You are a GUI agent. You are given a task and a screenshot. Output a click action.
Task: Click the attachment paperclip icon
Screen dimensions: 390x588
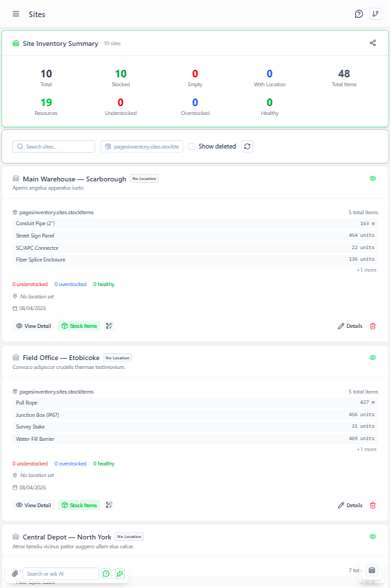(15, 574)
